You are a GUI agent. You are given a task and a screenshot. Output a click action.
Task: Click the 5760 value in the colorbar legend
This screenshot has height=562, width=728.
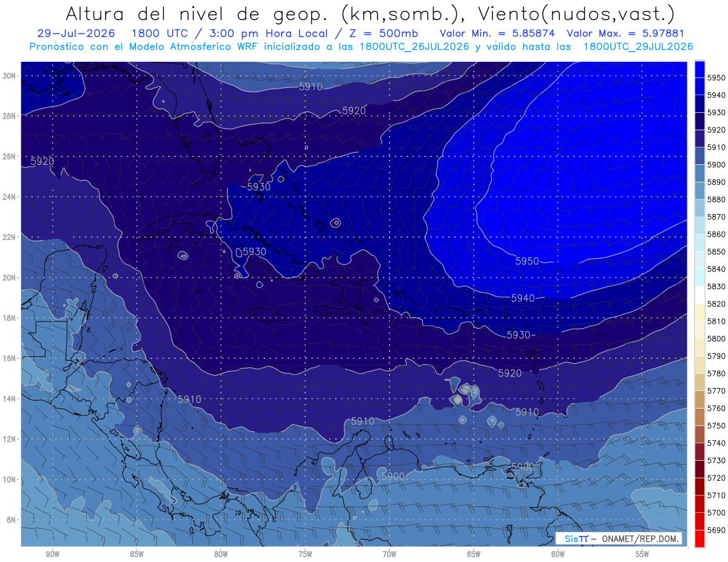(716, 408)
